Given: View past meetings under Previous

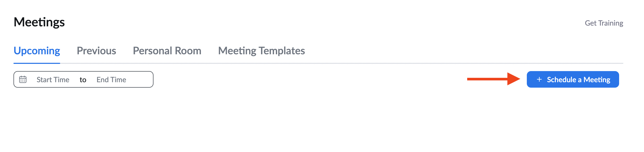Looking at the screenshot, I should pyautogui.click(x=96, y=51).
